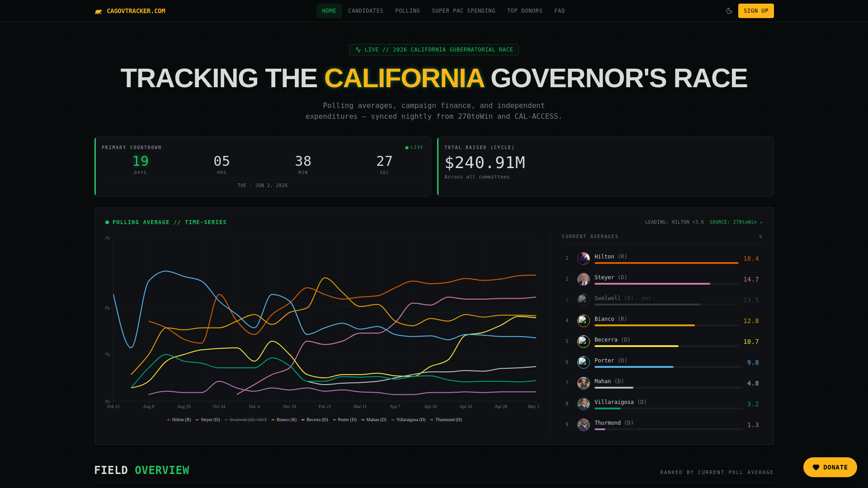Click Steyer's avatar in averages list
The height and width of the screenshot is (488, 868).
coord(584,279)
